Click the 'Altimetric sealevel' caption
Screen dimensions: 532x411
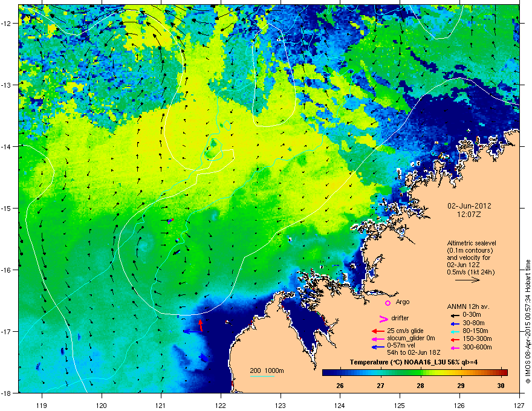(x=472, y=243)
